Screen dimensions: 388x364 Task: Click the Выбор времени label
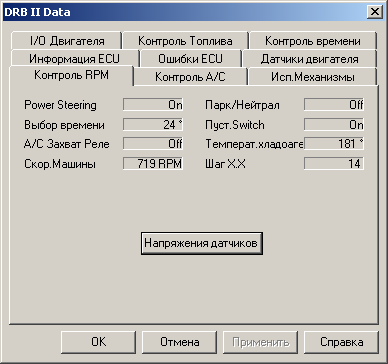coord(64,125)
